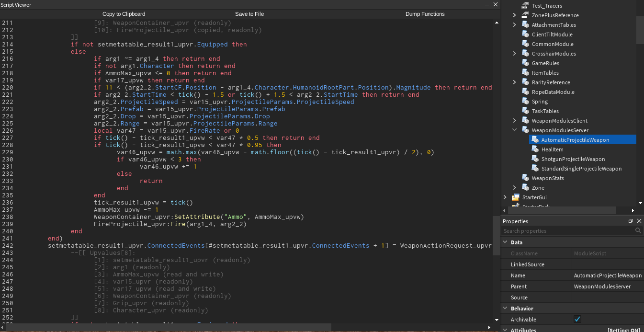Click Copy to Clipboard button

tap(124, 14)
